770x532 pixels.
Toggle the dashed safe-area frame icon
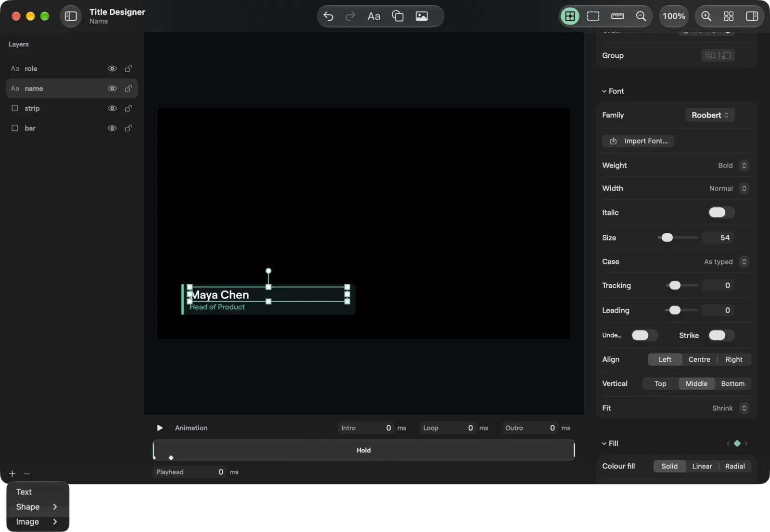point(593,16)
